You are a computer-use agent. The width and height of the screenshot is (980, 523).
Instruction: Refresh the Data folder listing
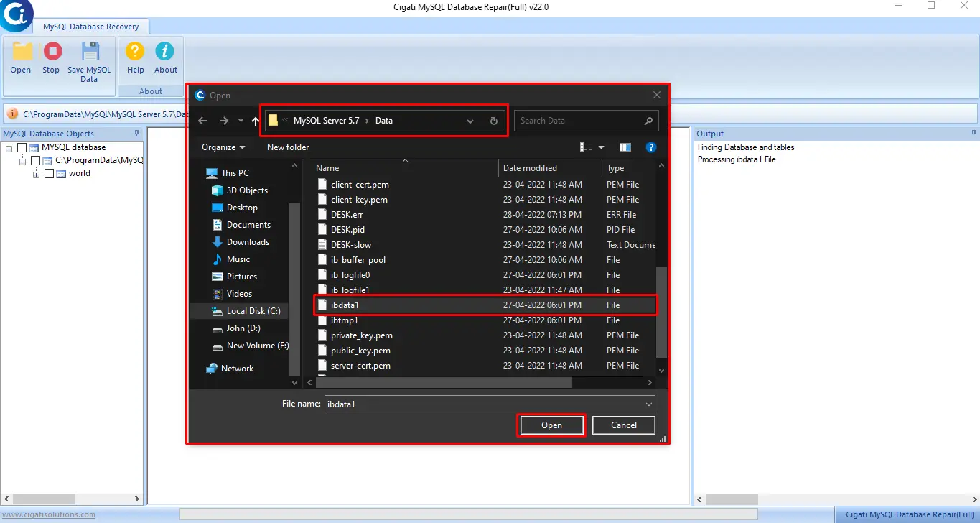[x=493, y=121]
